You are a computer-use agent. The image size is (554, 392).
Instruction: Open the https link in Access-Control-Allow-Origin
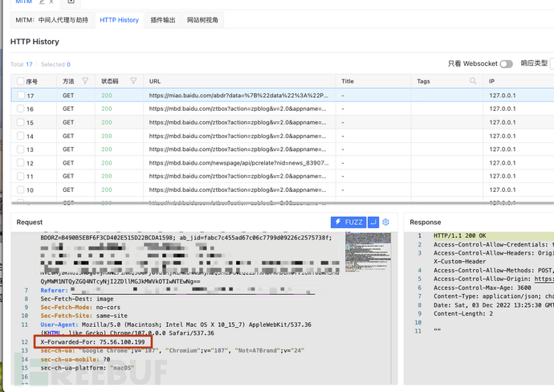[x=544, y=279]
